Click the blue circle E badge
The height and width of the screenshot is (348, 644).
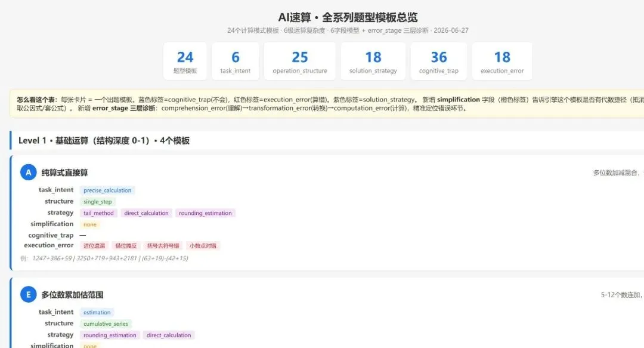coord(29,294)
